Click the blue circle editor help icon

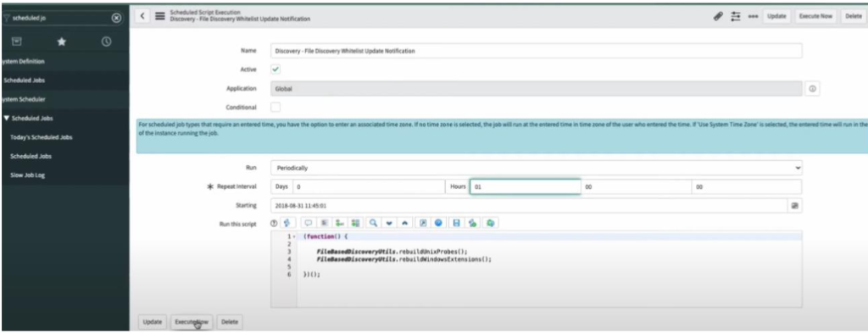click(438, 223)
